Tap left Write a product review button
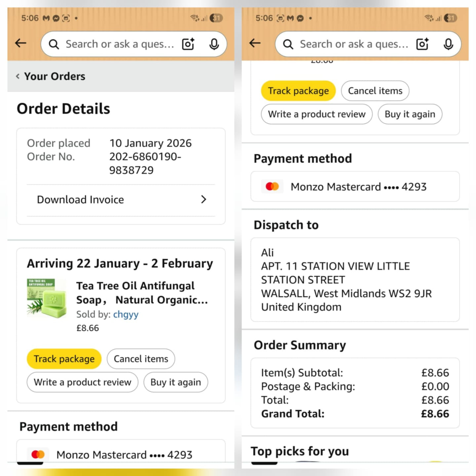Image resolution: width=476 pixels, height=476 pixels. 82,382
